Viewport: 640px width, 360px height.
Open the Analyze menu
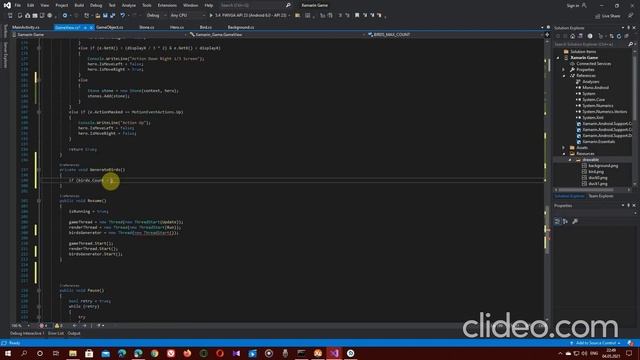pos(129,5)
